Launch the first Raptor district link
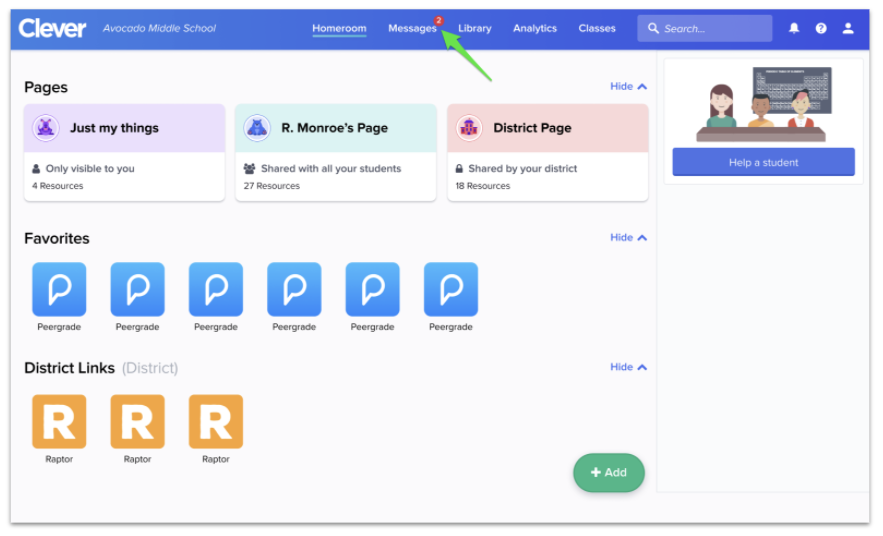The height and width of the screenshot is (536, 883). pos(59,421)
